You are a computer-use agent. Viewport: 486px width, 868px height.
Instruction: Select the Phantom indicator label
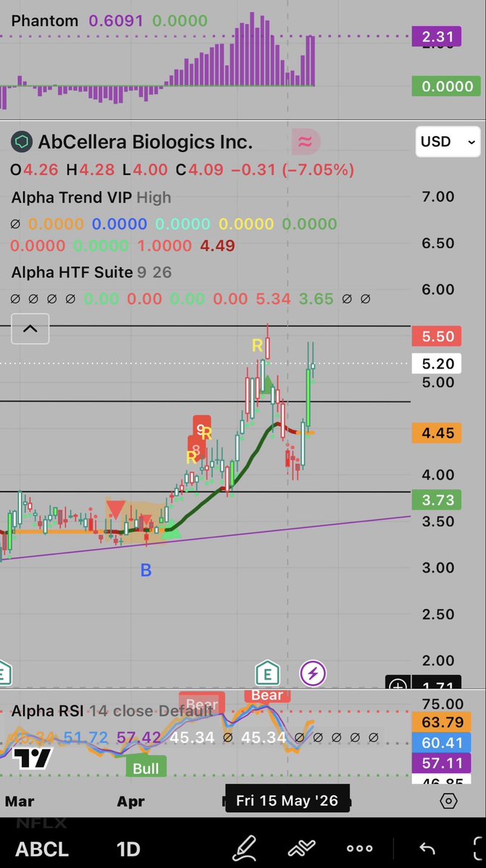click(45, 21)
